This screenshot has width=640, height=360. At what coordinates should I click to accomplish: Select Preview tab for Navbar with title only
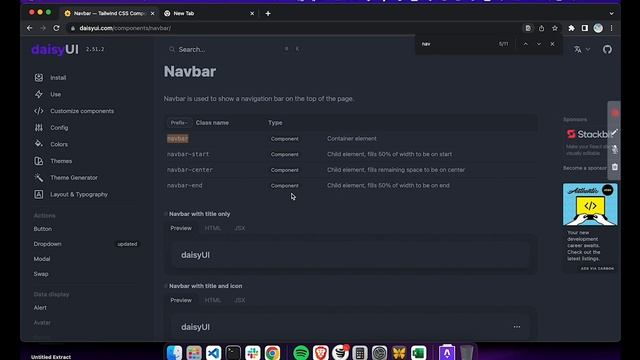181,228
